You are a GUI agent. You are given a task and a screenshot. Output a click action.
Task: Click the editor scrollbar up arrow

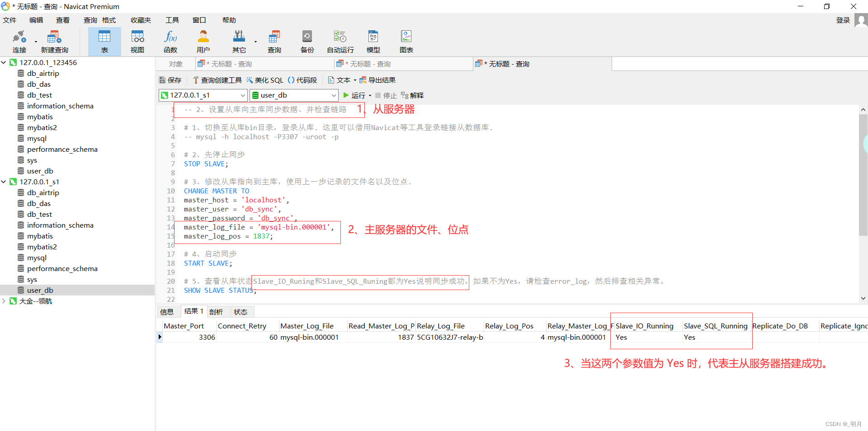point(863,109)
